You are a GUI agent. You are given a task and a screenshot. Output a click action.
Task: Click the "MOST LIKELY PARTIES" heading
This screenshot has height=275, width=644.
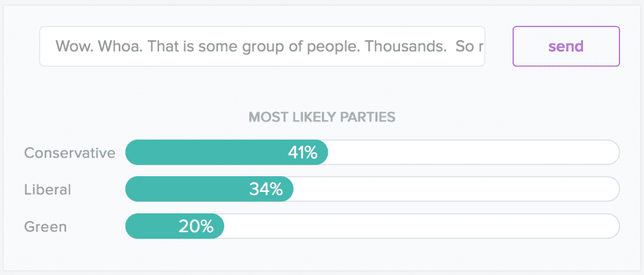tap(321, 117)
